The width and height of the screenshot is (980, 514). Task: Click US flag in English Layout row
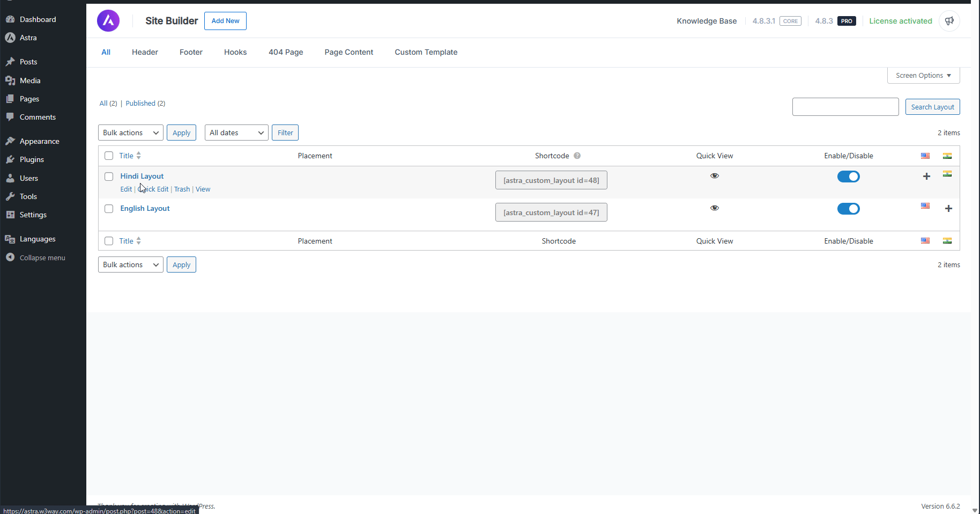[925, 206]
